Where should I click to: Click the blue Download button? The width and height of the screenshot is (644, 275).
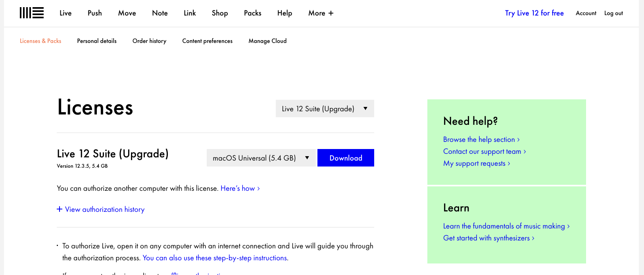(346, 158)
